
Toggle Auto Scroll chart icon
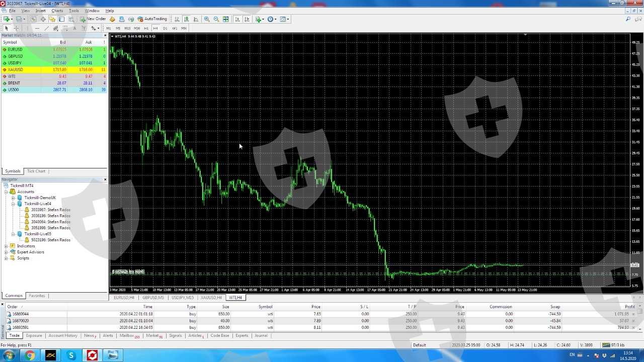(x=237, y=19)
